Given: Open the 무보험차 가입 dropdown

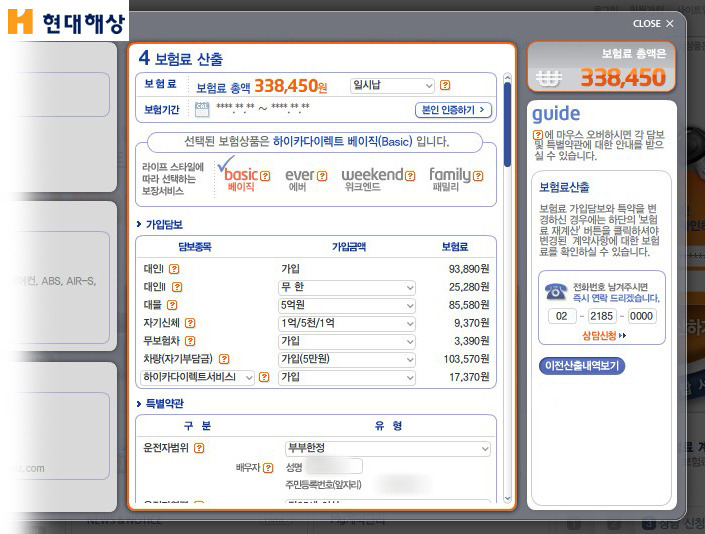Looking at the screenshot, I should tap(347, 341).
